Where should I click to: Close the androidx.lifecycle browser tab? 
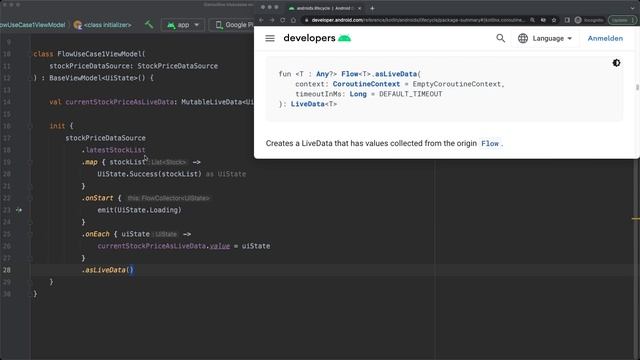click(x=359, y=8)
